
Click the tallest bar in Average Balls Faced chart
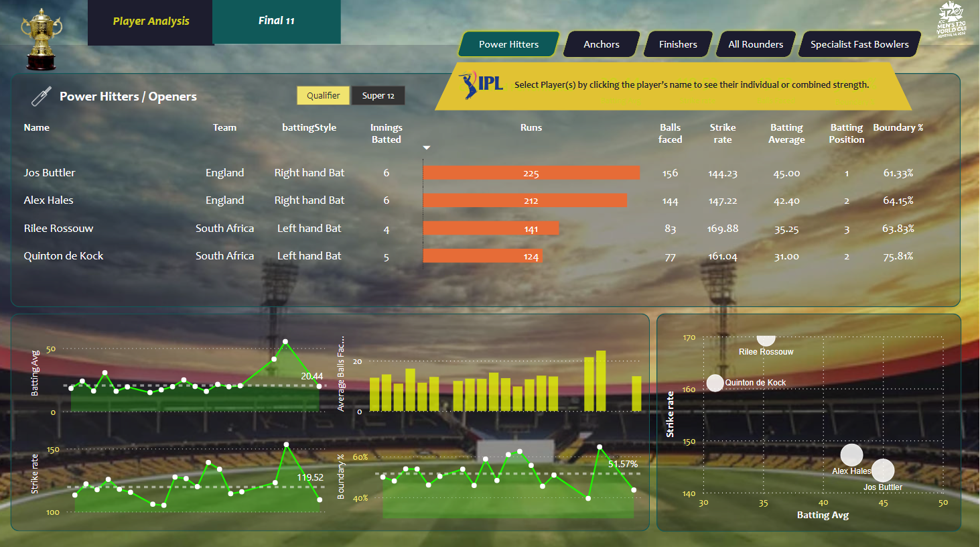coord(601,381)
